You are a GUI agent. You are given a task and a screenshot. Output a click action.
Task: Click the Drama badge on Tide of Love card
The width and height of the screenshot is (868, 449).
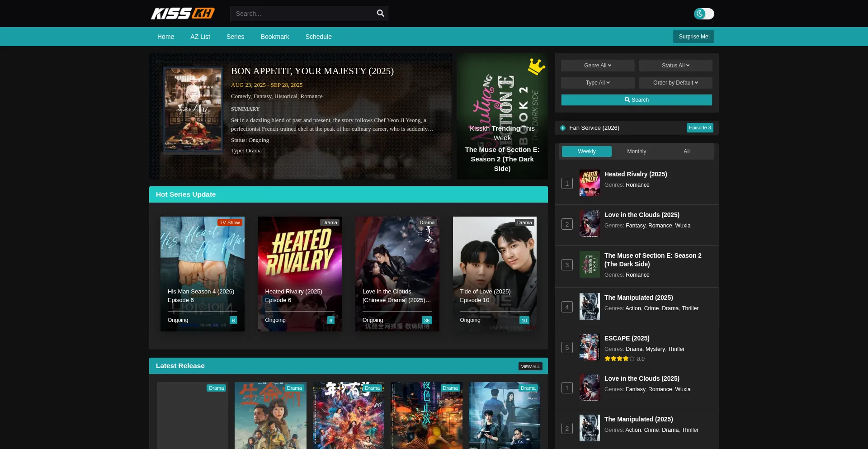coord(524,222)
